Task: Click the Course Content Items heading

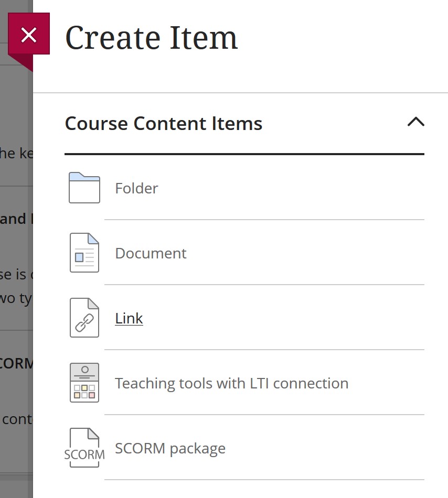Action: [x=163, y=123]
